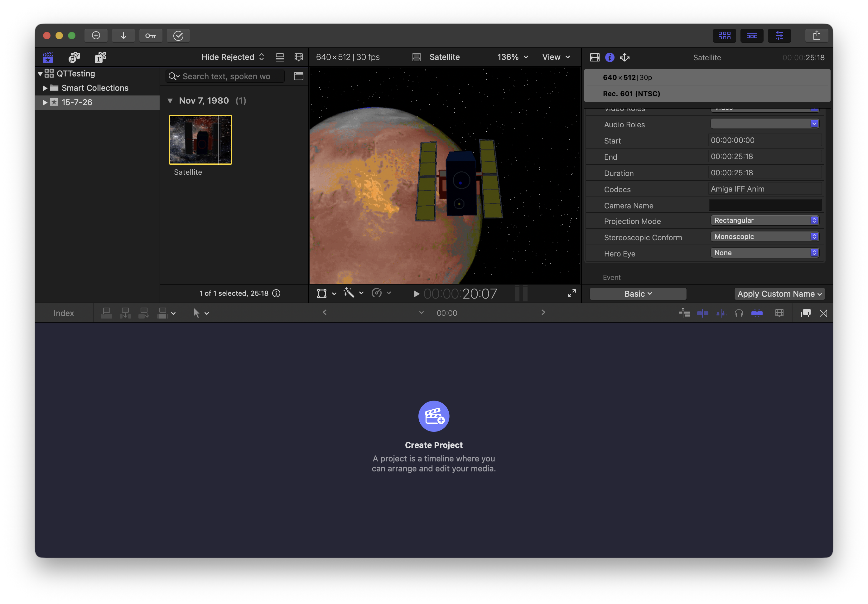Play the clip in the viewer
868x604 pixels.
tap(416, 294)
